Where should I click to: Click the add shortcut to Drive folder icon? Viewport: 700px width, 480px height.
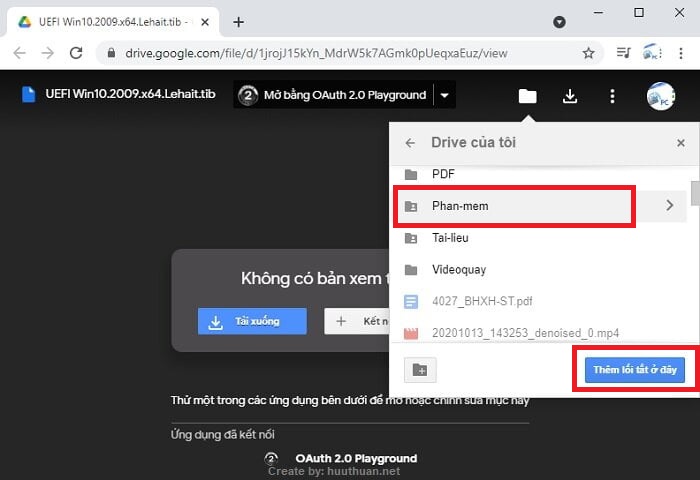(x=527, y=96)
